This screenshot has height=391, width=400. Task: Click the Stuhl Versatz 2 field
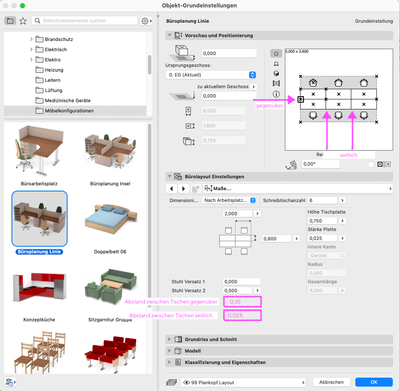point(238,291)
